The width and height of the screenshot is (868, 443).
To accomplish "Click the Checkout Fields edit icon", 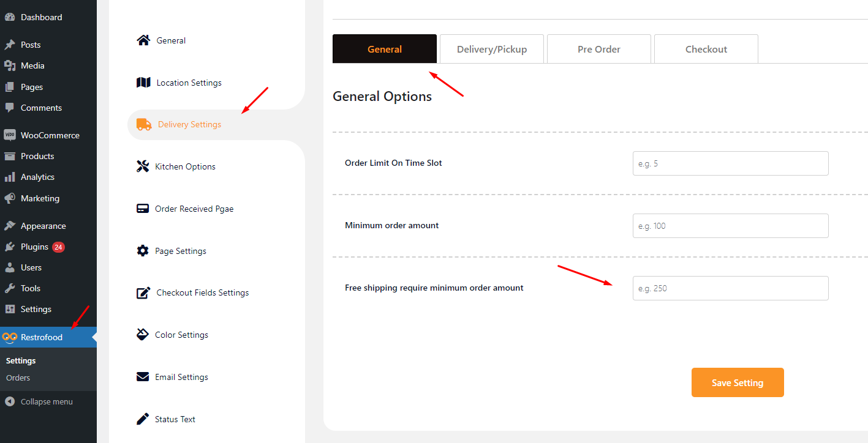I will tap(143, 292).
